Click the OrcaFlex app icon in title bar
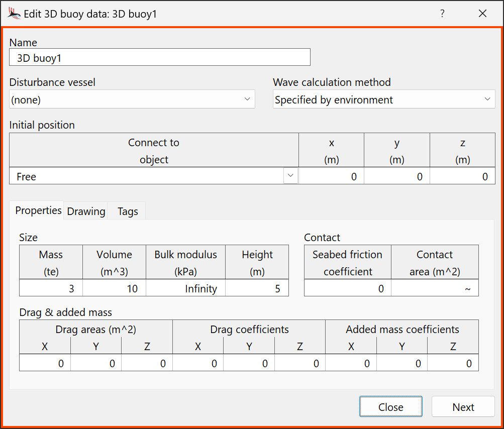 [14, 14]
